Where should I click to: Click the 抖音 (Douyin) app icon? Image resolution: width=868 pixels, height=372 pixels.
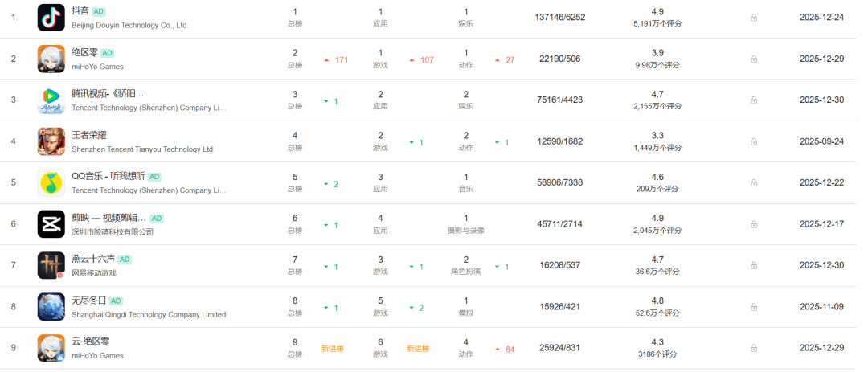(x=51, y=18)
